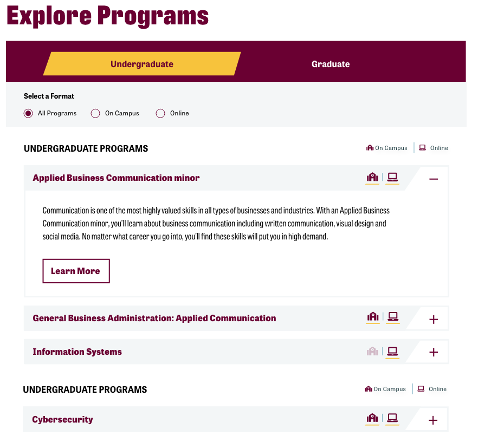Click the Cybersecurity program title

pos(62,419)
